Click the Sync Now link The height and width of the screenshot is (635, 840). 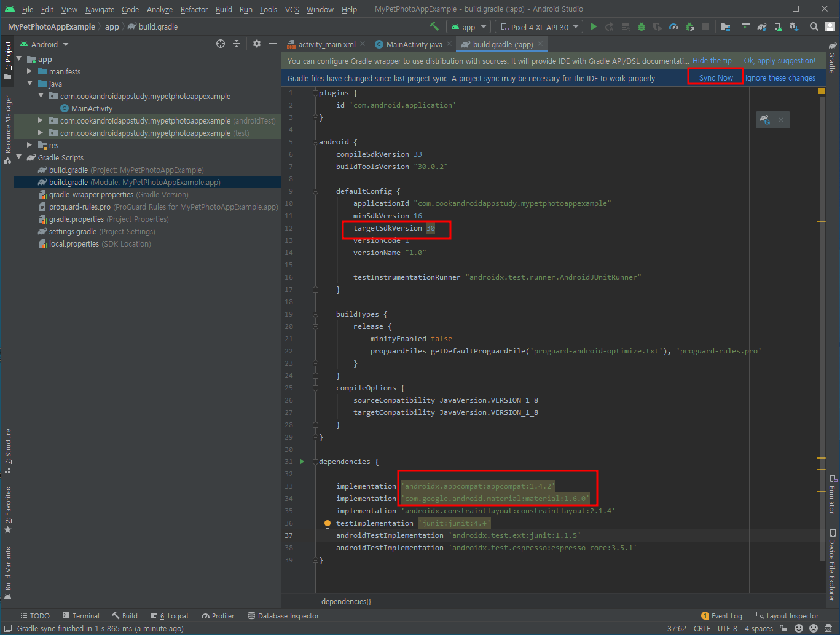[716, 78]
